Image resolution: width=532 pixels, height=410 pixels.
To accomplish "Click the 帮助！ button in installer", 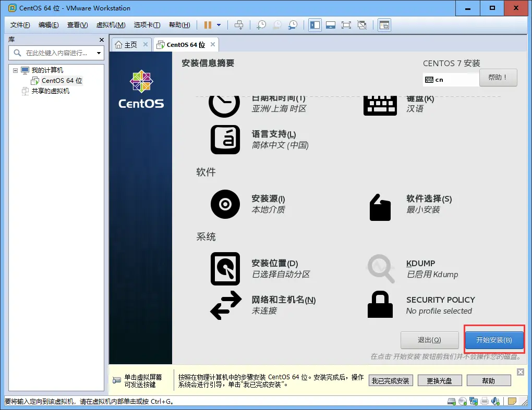I will pos(498,78).
